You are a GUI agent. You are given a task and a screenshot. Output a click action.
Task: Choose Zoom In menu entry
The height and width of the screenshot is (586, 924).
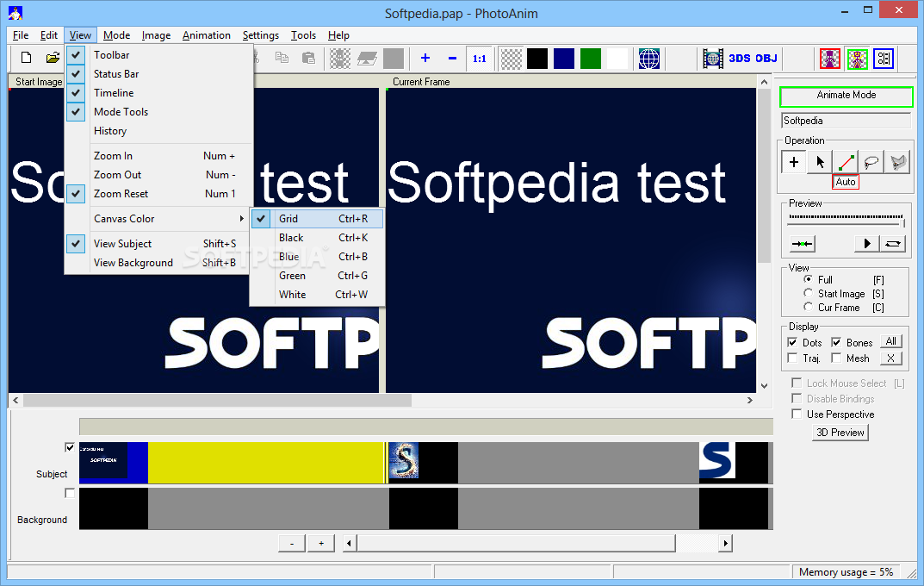tap(158, 156)
